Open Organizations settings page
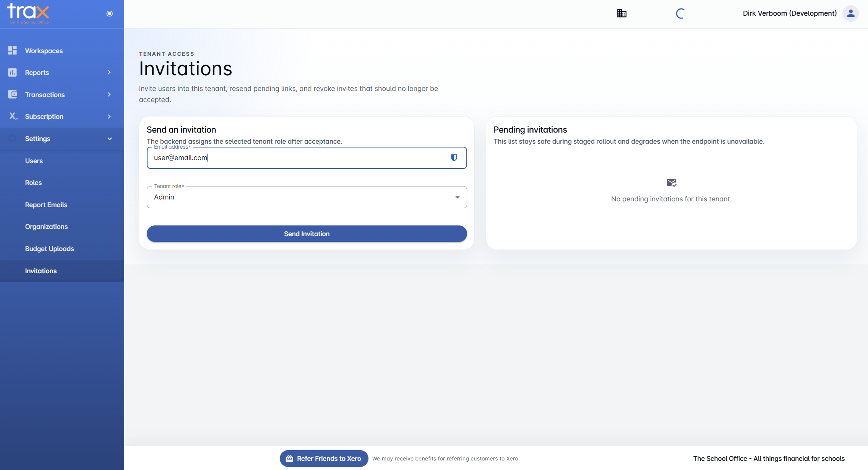Screen dimensions: 868x470 (62, 227)
